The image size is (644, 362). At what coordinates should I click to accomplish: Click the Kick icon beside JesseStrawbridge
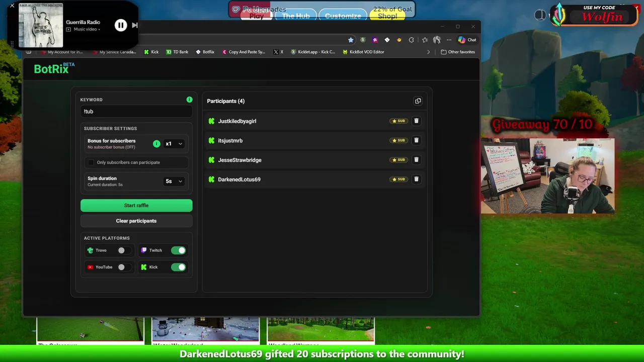(x=211, y=160)
